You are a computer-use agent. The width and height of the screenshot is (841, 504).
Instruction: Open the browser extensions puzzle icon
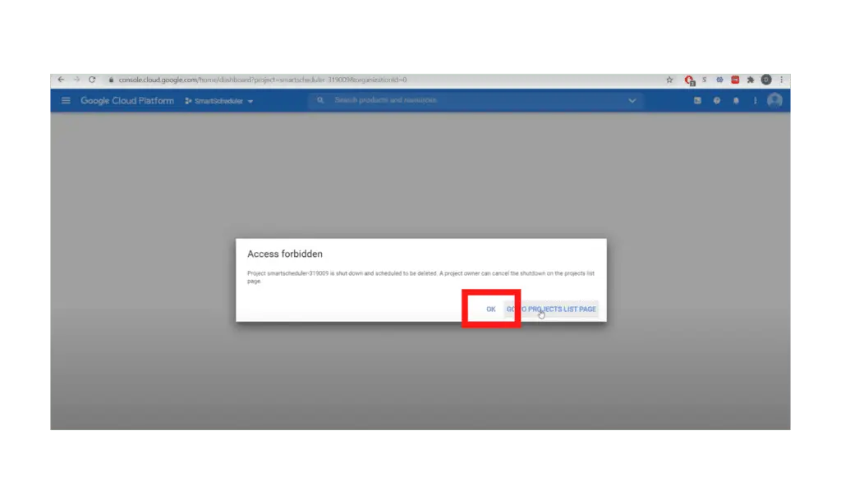[750, 80]
